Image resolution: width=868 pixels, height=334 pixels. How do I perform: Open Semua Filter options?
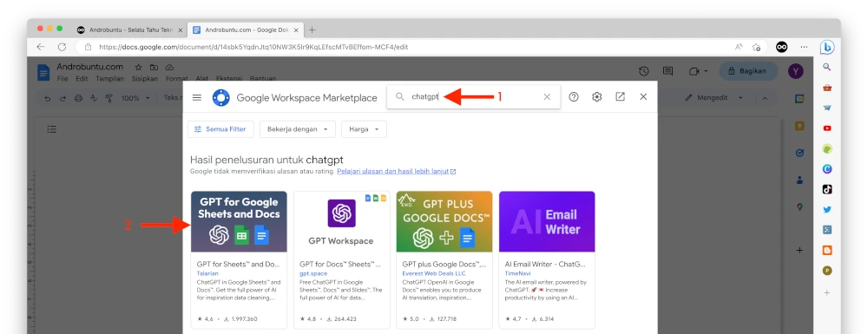coord(220,129)
